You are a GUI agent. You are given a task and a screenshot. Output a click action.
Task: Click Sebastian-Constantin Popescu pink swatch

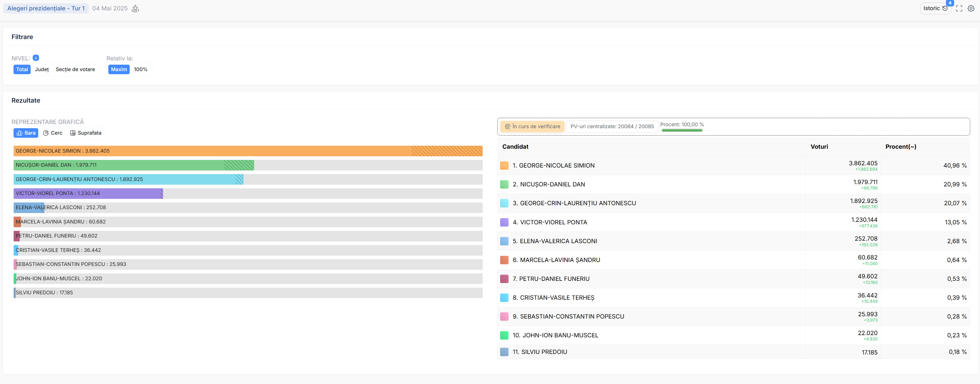[x=504, y=316]
